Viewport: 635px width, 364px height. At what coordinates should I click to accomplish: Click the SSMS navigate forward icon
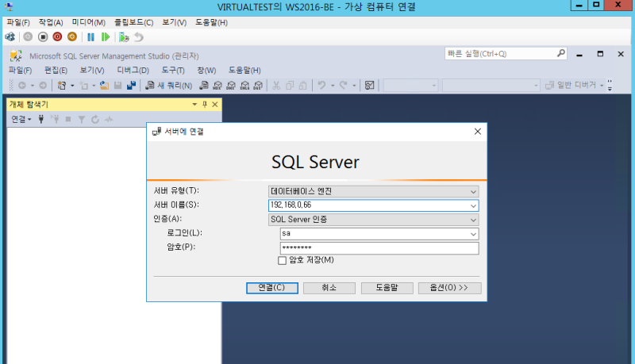pyautogui.click(x=43, y=86)
